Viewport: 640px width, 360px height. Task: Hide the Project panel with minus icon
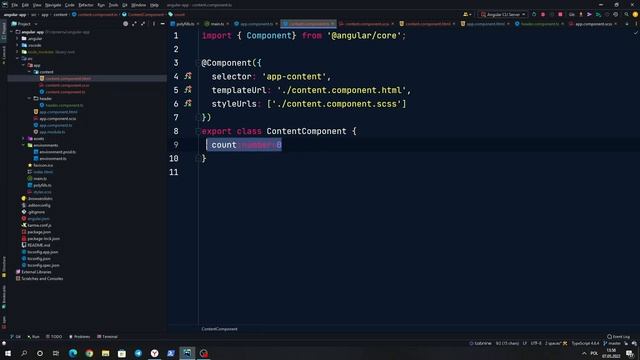point(162,24)
